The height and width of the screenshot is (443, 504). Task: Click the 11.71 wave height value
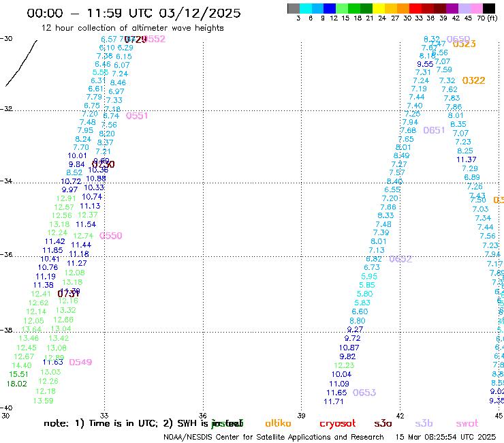pyautogui.click(x=334, y=401)
